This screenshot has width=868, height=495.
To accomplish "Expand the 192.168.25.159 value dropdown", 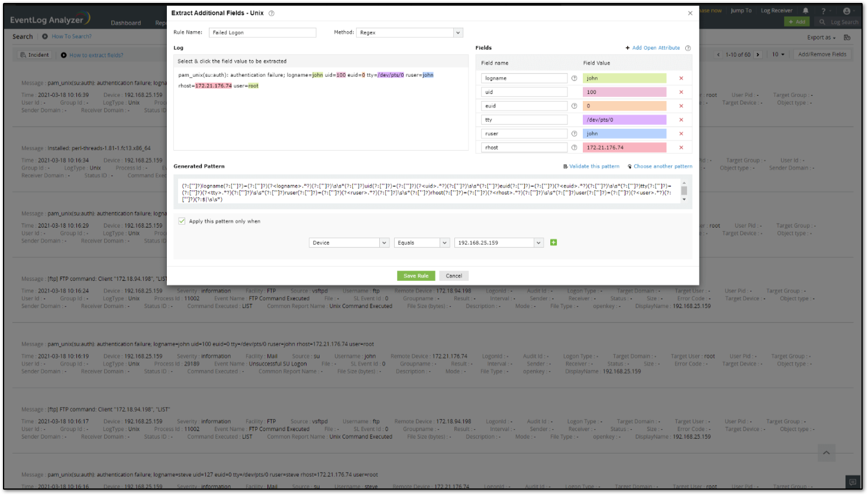I will (538, 243).
